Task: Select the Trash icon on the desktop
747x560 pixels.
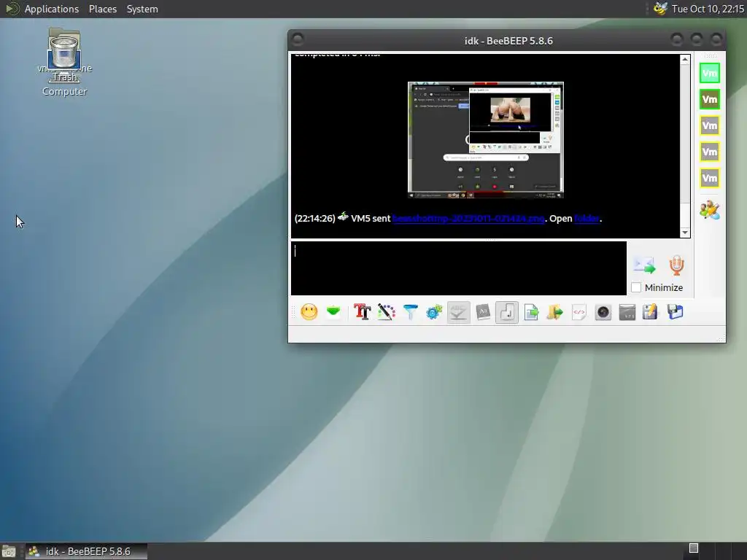Action: (64, 57)
